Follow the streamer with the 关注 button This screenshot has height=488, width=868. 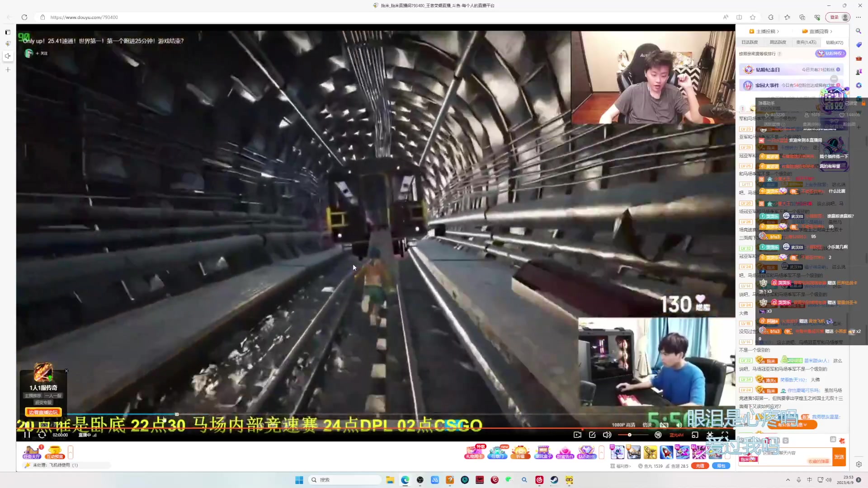tap(42, 53)
